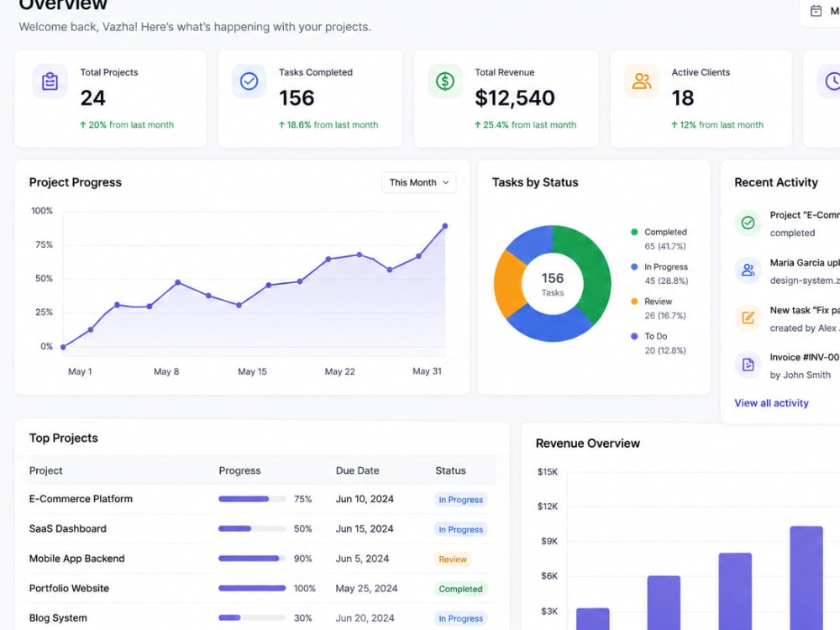Viewport: 840px width, 630px height.
Task: Click the orange Review segment of donut chart
Action: click(510, 285)
